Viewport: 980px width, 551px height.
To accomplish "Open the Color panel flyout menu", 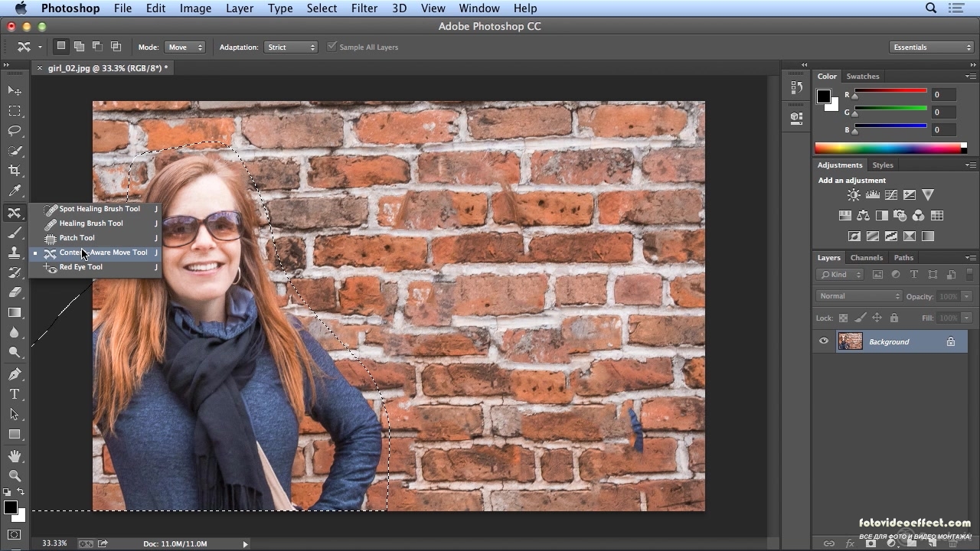I will click(x=971, y=77).
